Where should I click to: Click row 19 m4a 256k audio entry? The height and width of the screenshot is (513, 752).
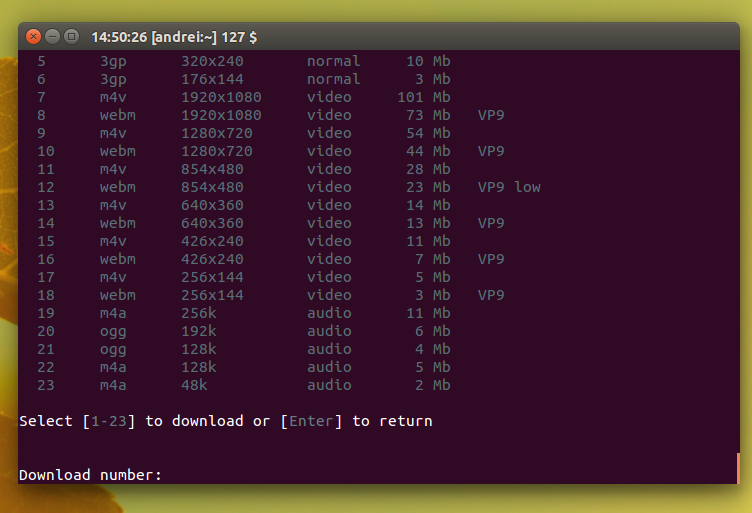click(198, 313)
